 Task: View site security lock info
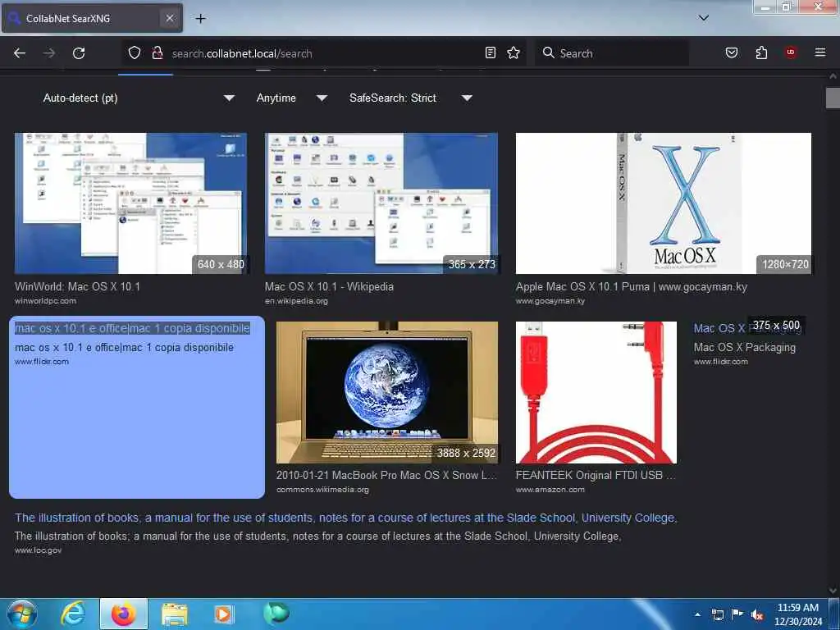(x=157, y=53)
